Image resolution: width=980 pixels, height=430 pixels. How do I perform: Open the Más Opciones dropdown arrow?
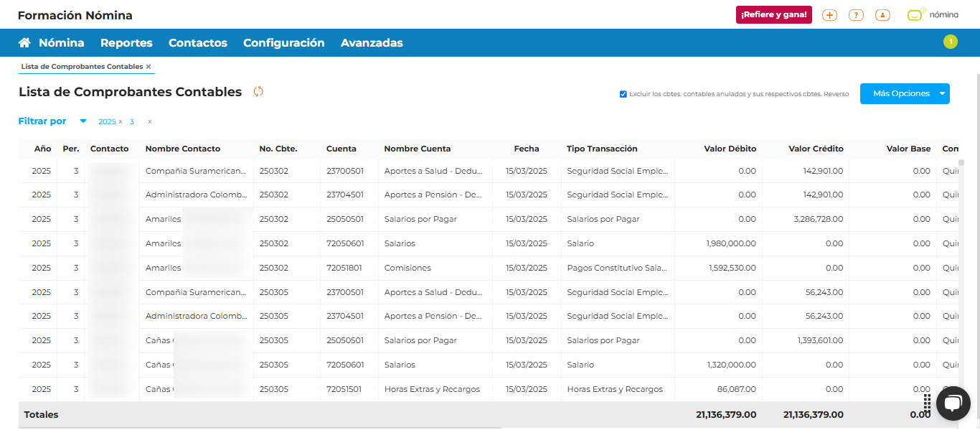coord(942,94)
